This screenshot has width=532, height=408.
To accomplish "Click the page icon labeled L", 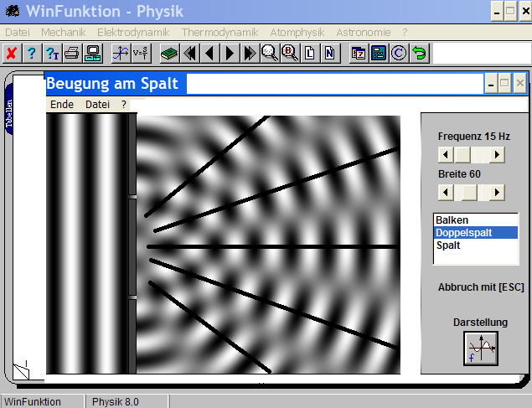I will point(310,54).
